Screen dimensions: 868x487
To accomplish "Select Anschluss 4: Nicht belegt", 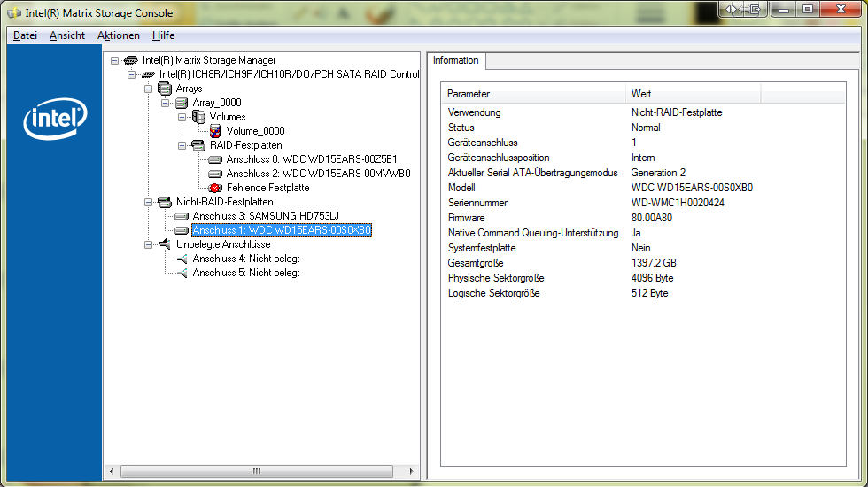I will [246, 259].
